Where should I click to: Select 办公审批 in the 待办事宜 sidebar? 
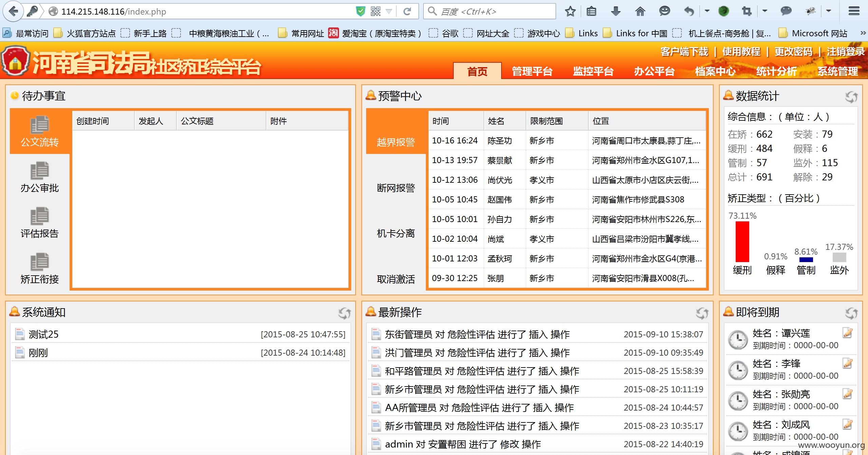[40, 177]
